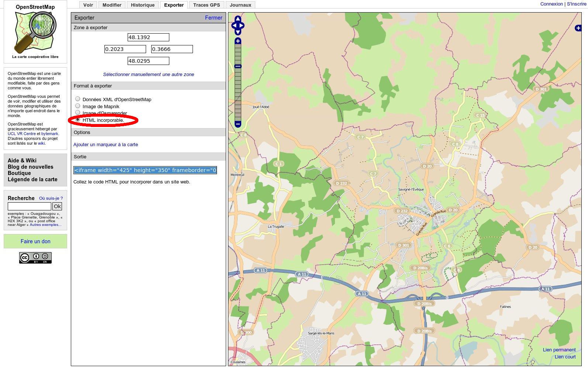The image size is (588, 368).
Task: Click the Montreuil label on map
Action: tap(237, 175)
